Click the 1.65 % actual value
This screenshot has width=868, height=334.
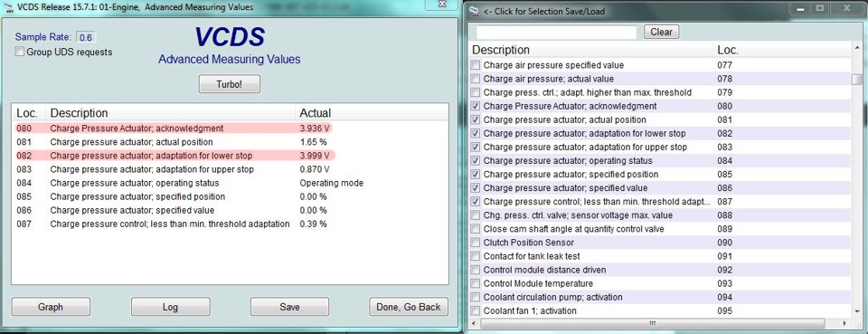click(313, 142)
